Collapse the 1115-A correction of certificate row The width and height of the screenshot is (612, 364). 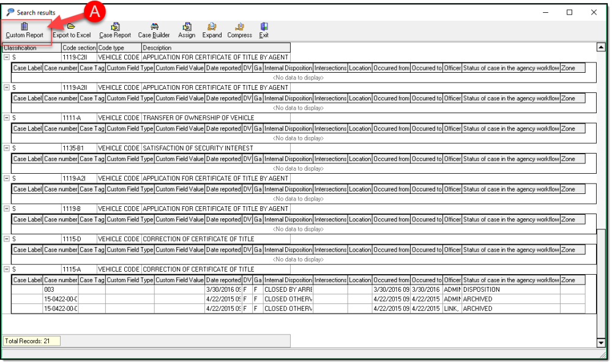(x=7, y=269)
